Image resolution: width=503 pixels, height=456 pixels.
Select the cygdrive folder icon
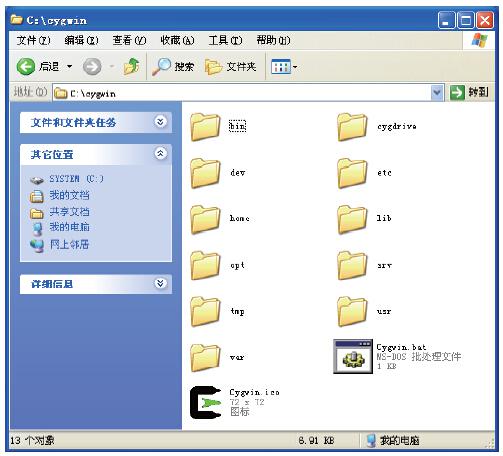pos(352,127)
